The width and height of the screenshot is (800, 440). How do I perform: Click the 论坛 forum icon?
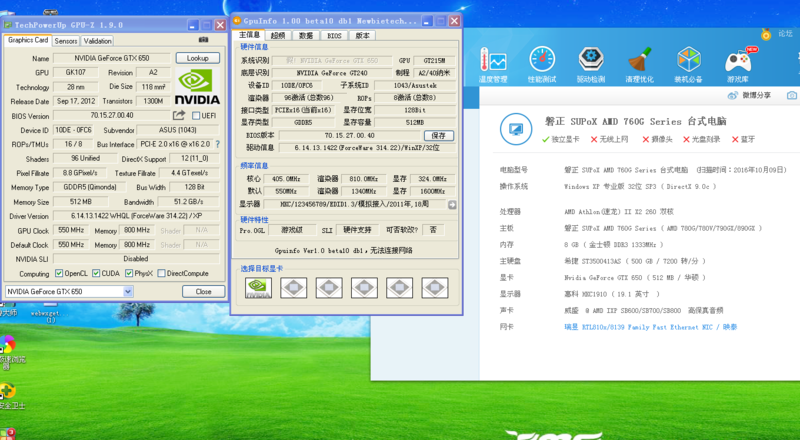coord(766,34)
